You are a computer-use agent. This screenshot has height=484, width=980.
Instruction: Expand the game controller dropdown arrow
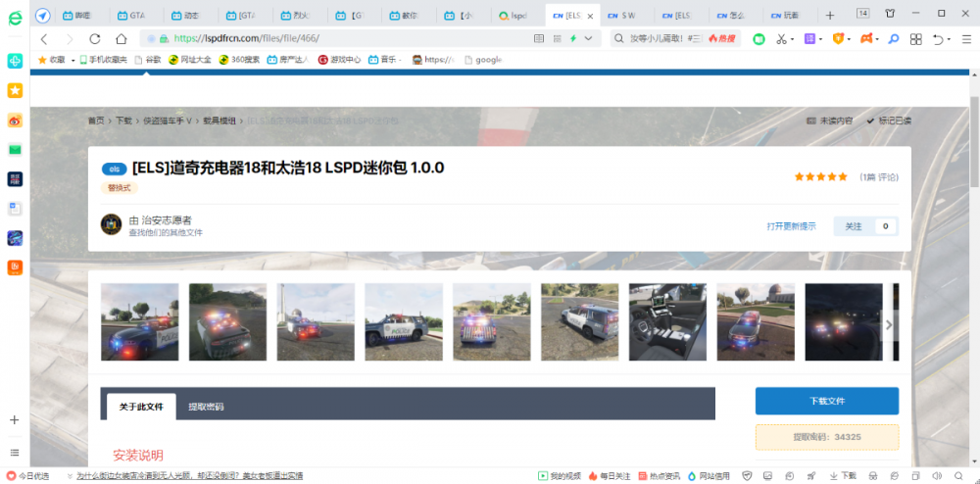click(x=877, y=39)
